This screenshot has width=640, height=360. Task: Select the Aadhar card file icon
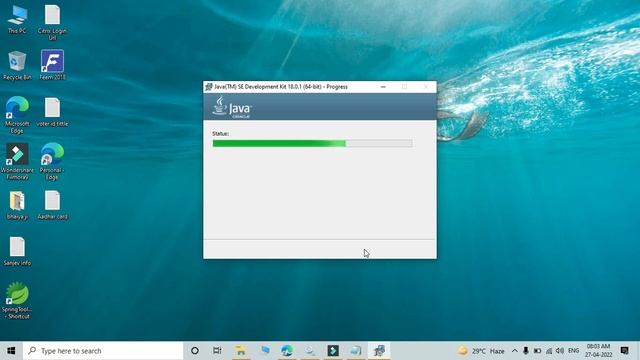point(52,205)
